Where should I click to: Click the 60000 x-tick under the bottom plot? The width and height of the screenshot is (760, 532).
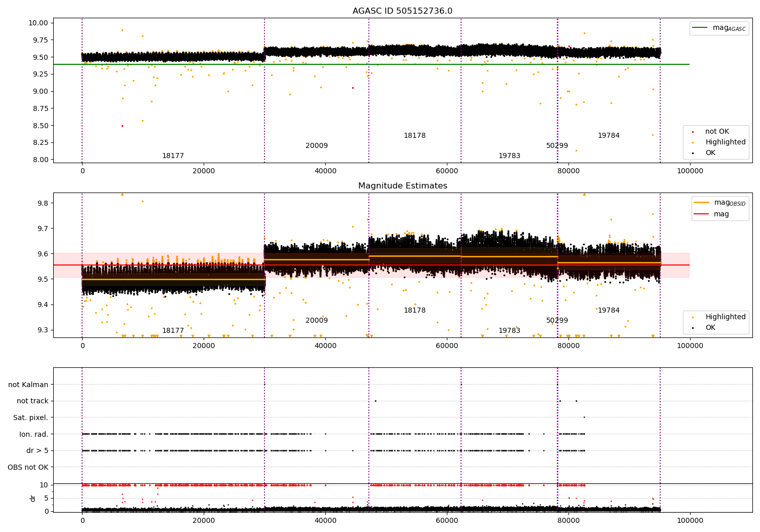point(447,521)
